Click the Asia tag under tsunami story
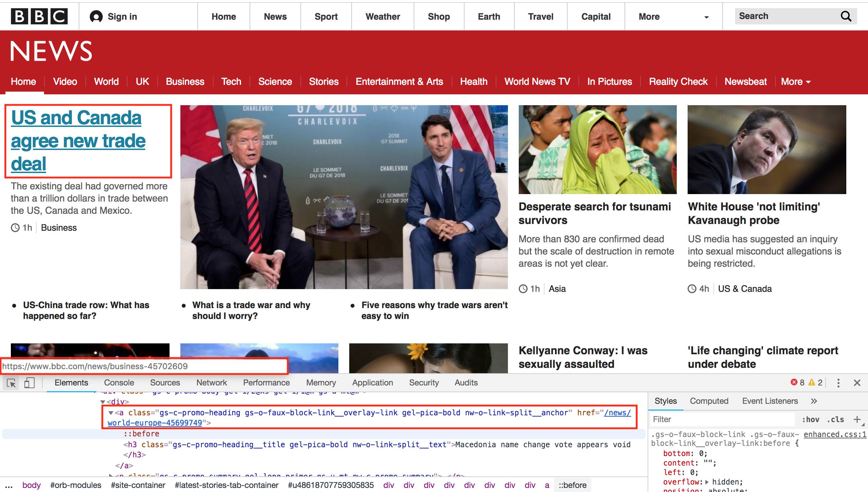 557,289
